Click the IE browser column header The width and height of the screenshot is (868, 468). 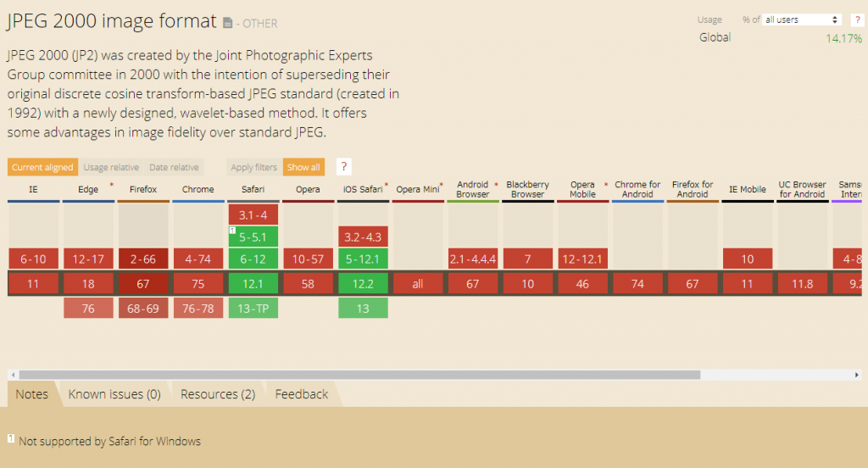[x=33, y=189]
